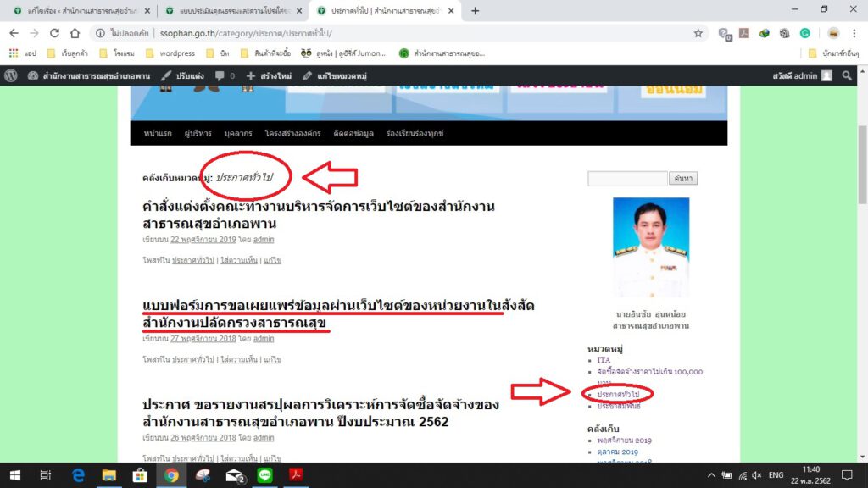
Task: Click the sidebar search text field
Action: (x=627, y=178)
